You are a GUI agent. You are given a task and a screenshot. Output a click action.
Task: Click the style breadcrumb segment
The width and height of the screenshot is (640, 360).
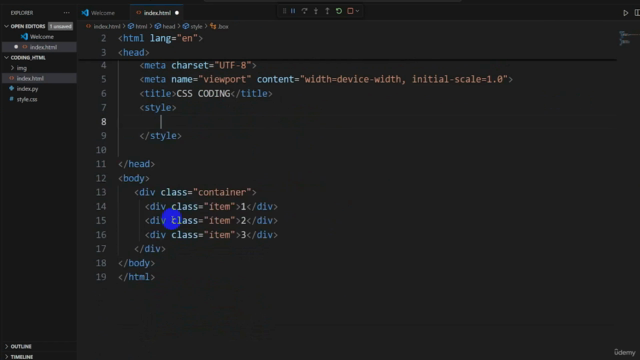(196, 26)
